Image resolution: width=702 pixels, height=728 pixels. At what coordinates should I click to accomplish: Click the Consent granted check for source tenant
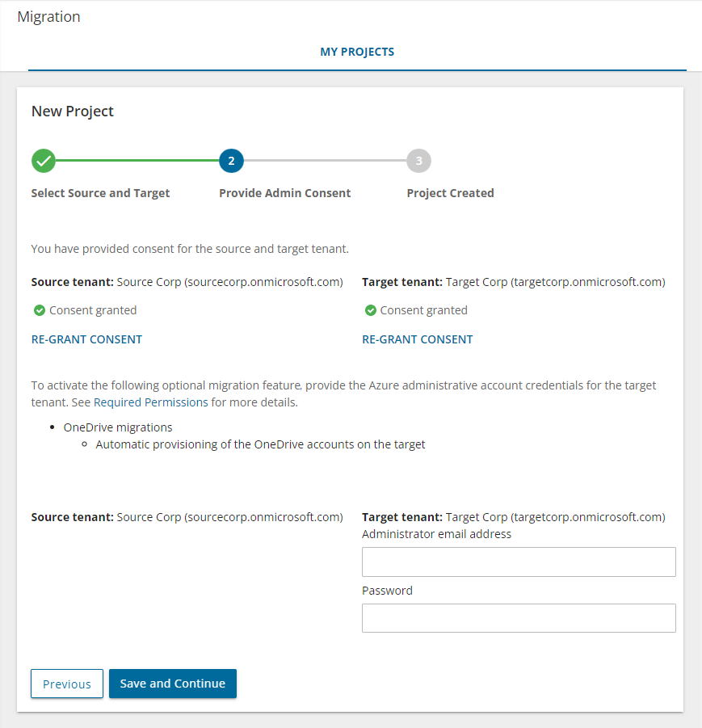(x=40, y=310)
